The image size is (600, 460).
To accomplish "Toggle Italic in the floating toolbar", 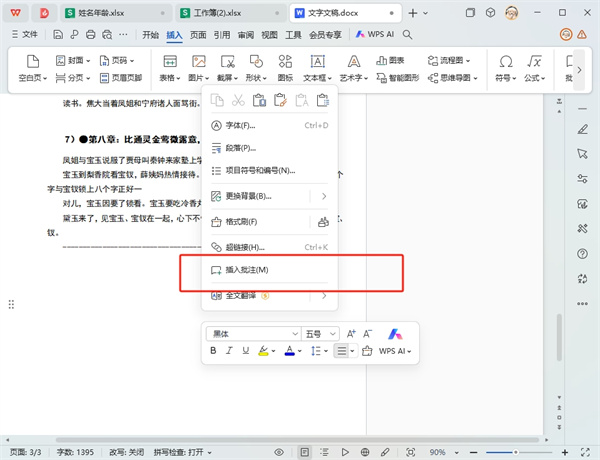I will [230, 351].
